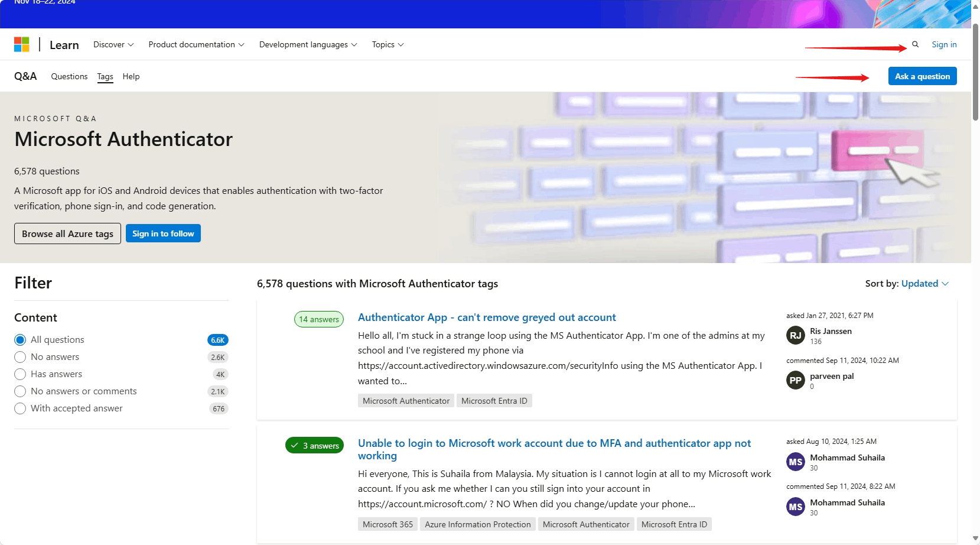Viewport: 980px width, 545px height.
Task: Expand the Product documentation menu
Action: click(196, 44)
